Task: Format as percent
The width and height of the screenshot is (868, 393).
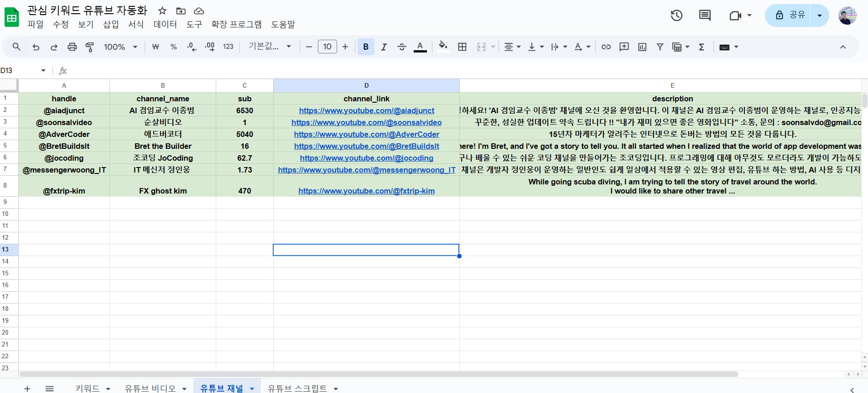Action: pyautogui.click(x=173, y=47)
